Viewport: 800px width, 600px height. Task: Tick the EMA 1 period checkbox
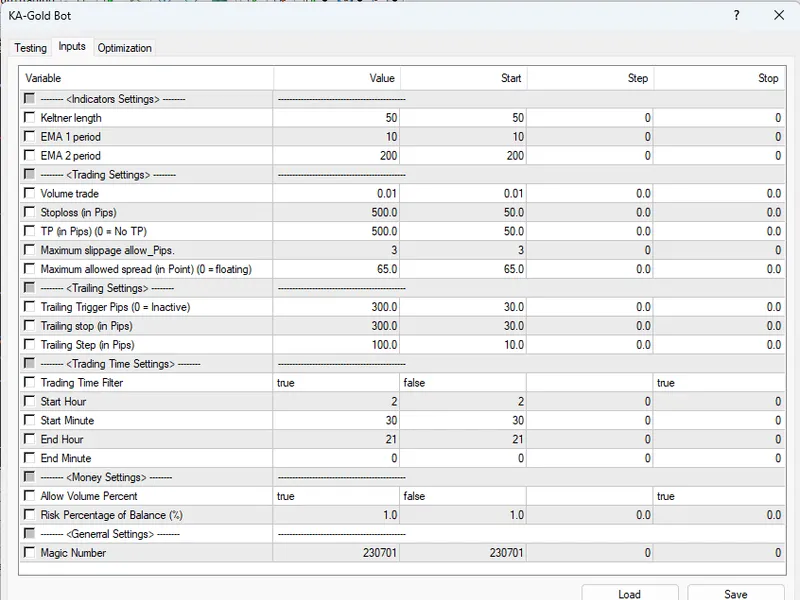click(x=30, y=136)
